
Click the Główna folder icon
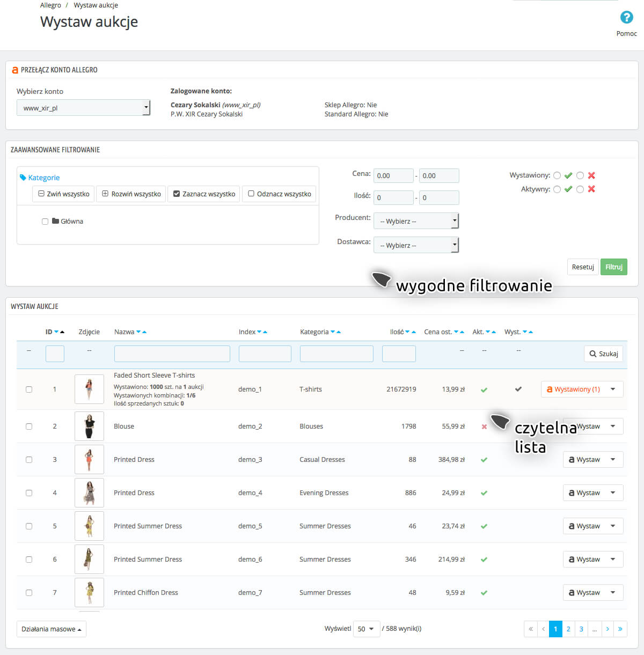(55, 221)
